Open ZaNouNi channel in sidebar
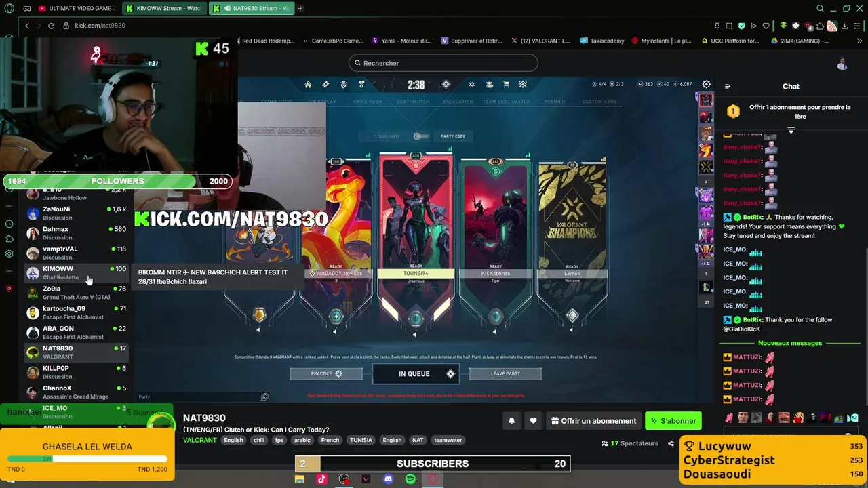 click(77, 213)
